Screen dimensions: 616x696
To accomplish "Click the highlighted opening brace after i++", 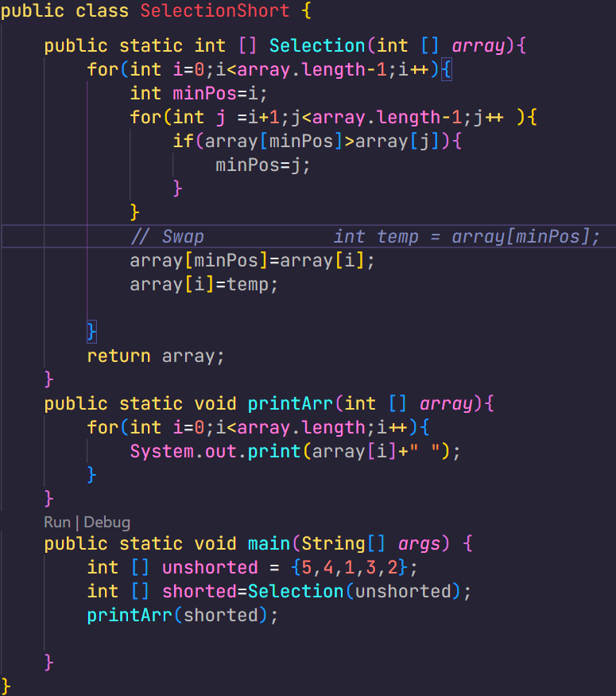I will [446, 70].
